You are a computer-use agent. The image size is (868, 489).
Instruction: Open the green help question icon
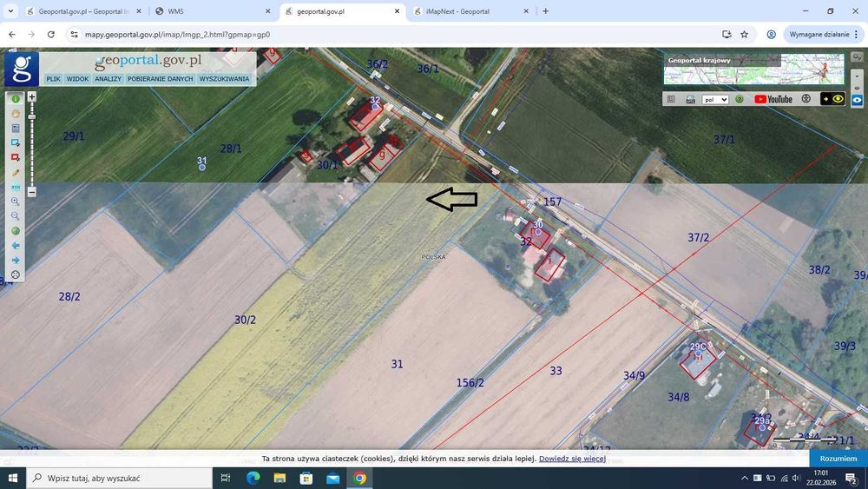click(739, 99)
